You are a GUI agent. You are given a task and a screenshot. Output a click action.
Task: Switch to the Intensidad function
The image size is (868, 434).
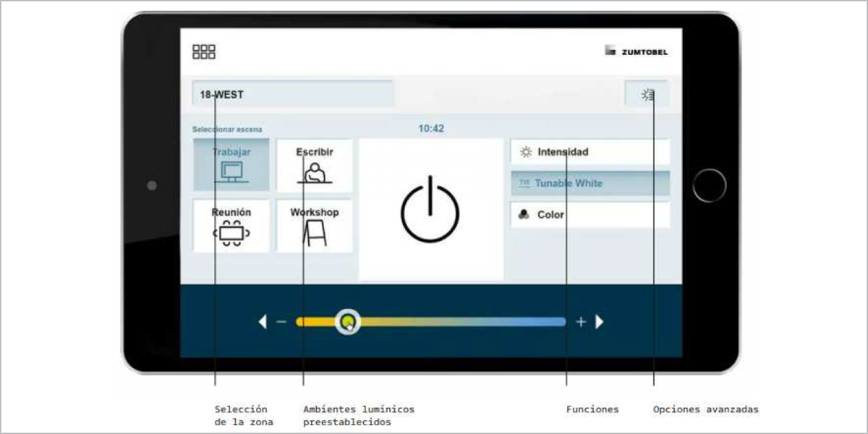click(x=590, y=152)
